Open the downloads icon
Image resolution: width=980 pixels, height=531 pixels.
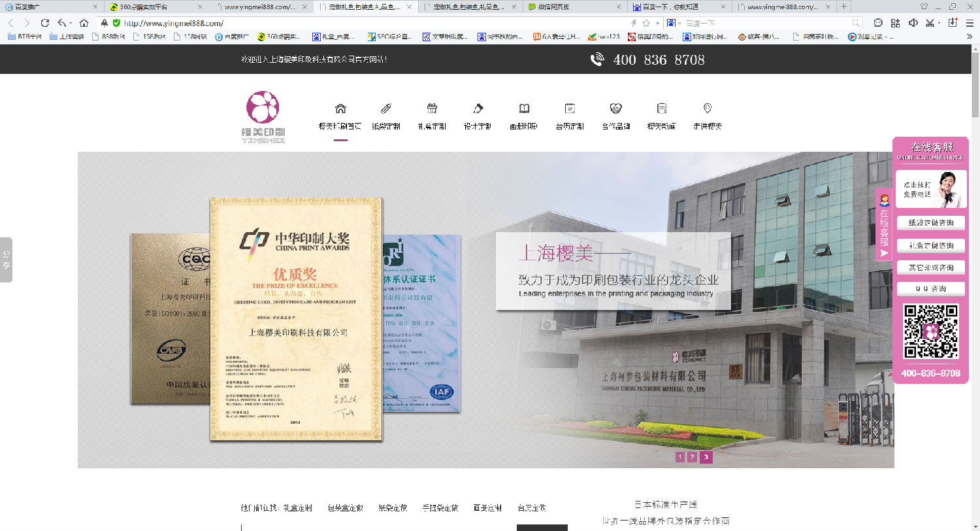pos(953,22)
